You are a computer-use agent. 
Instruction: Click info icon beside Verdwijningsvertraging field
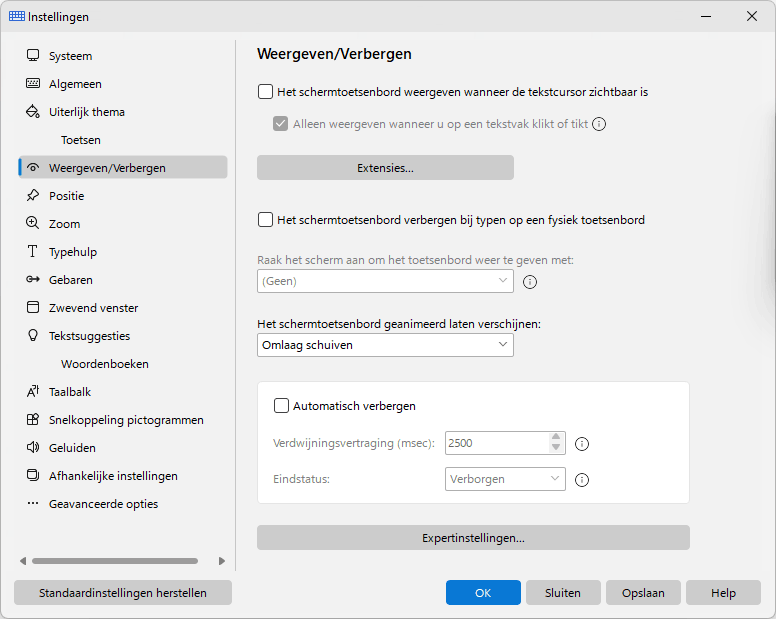click(582, 444)
